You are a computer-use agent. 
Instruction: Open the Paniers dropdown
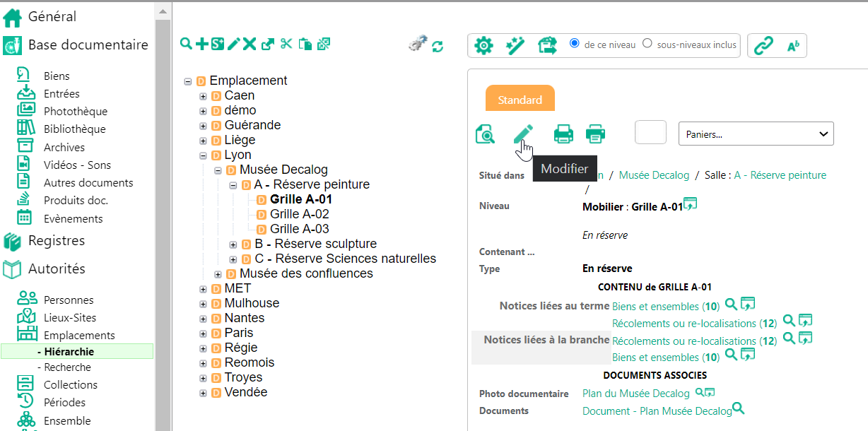tap(756, 134)
